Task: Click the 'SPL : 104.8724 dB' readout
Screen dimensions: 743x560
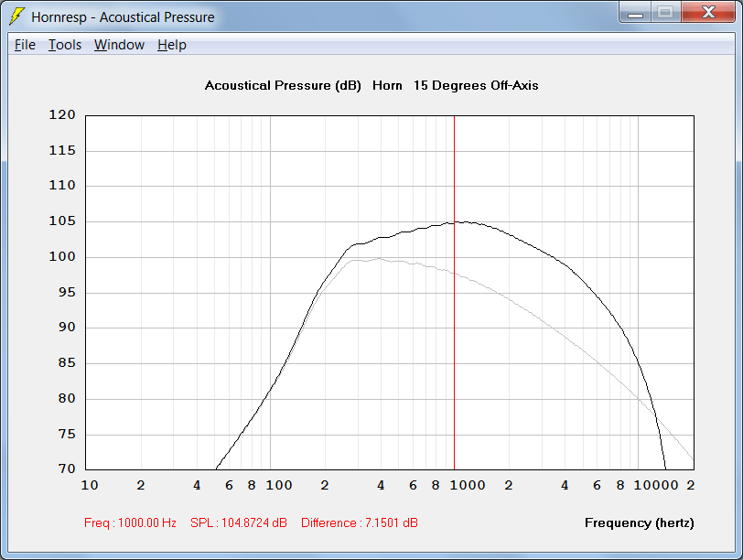Action: click(x=238, y=522)
